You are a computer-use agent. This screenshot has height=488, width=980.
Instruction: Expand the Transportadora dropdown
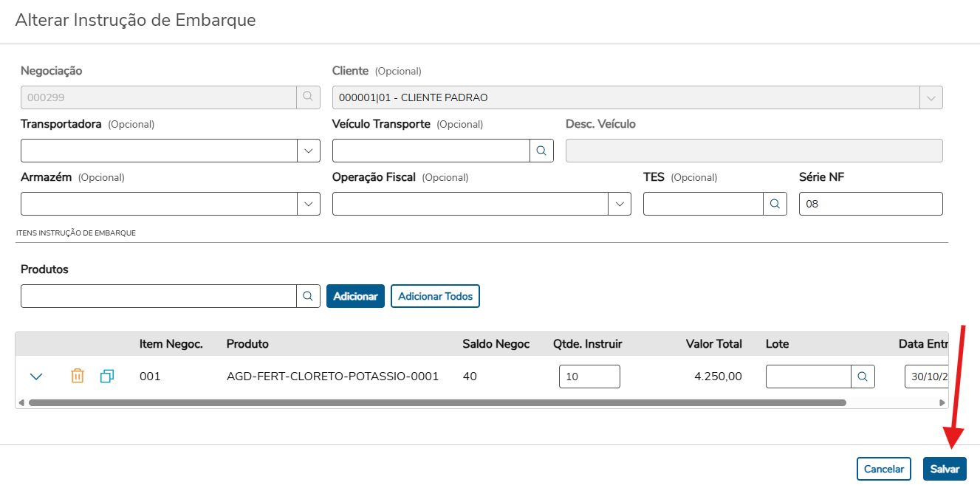coord(308,151)
